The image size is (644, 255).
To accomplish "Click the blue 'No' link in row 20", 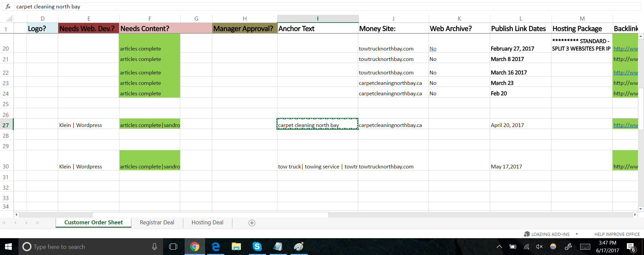I will (433, 49).
